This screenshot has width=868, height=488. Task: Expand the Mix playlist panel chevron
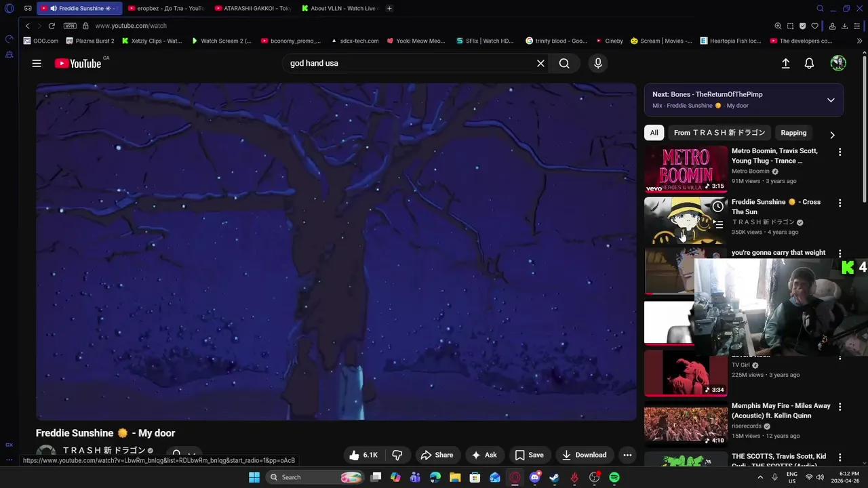(x=831, y=100)
